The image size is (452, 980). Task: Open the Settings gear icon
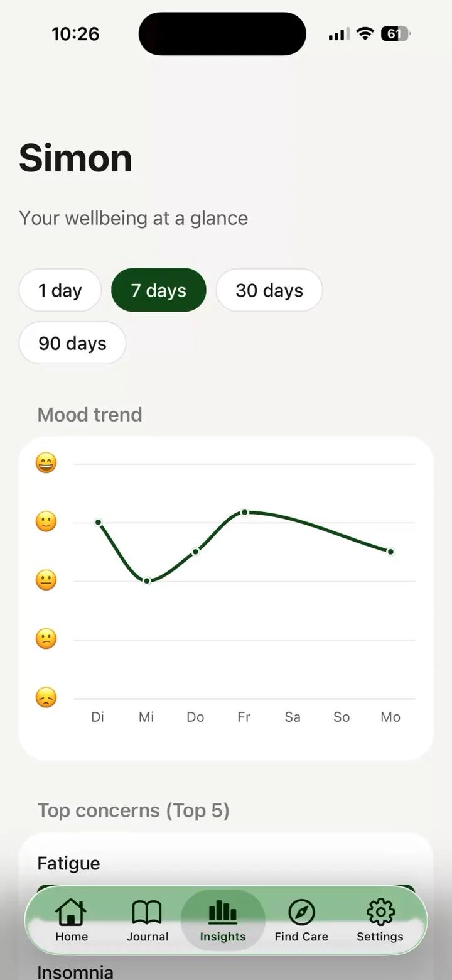(380, 912)
